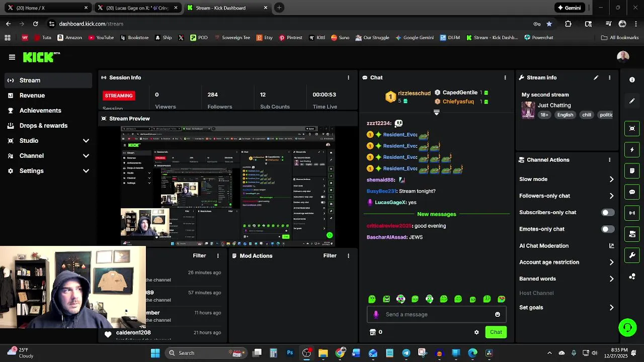Click the camera panel widget icon
This screenshot has height=362, width=644.
pyautogui.click(x=632, y=234)
